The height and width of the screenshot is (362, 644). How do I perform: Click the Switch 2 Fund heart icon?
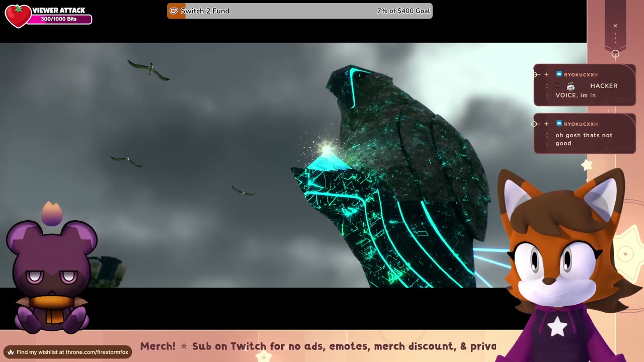(x=174, y=11)
